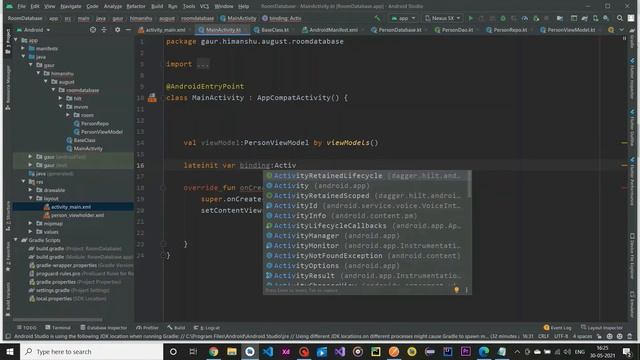This screenshot has height=360, width=640.
Task: Open Google Chrome from the taskbar
Action: (213, 351)
